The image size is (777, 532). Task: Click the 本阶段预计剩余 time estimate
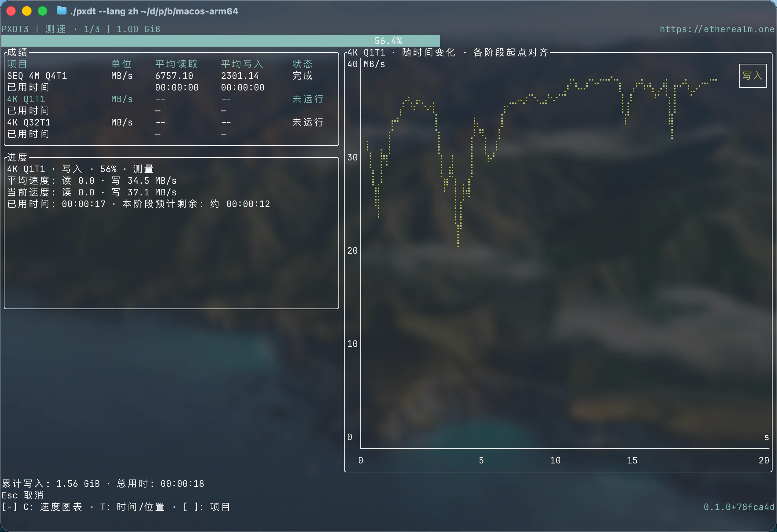196,204
